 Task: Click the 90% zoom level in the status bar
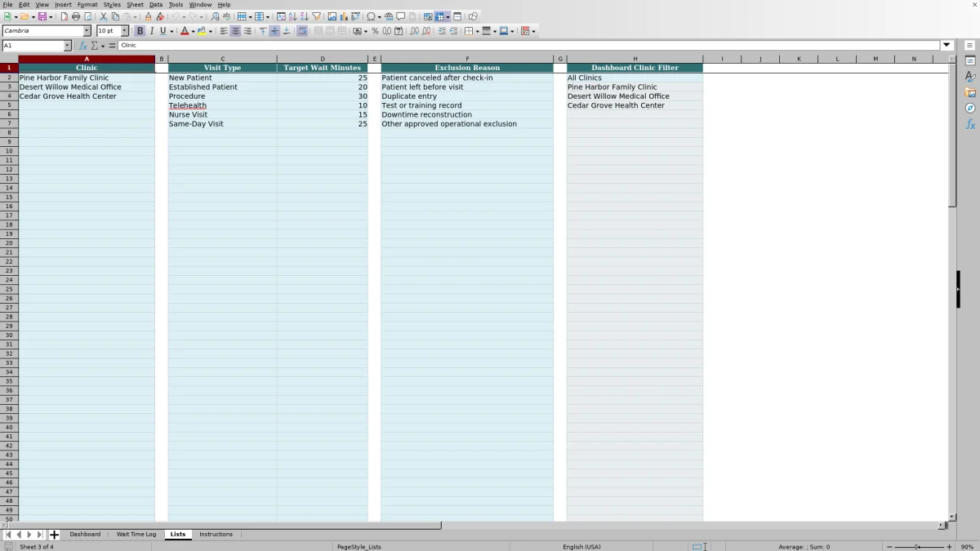pyautogui.click(x=967, y=547)
